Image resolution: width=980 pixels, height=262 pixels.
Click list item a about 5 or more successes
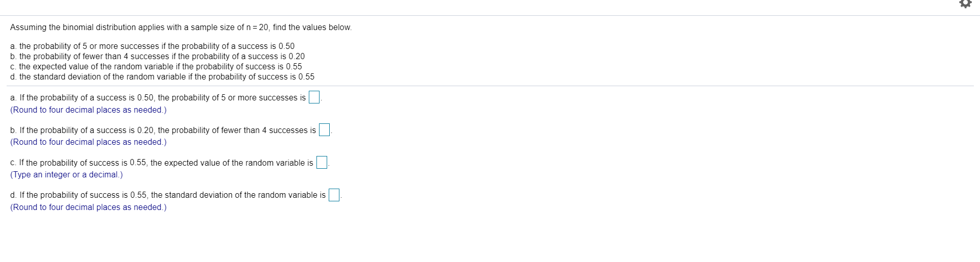coord(152,46)
